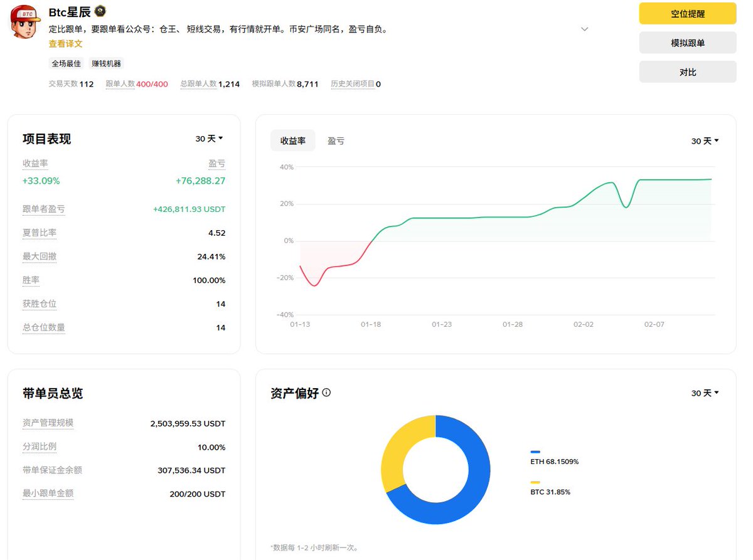
Task: Click the BTC 31.85% legend text
Action: [550, 492]
